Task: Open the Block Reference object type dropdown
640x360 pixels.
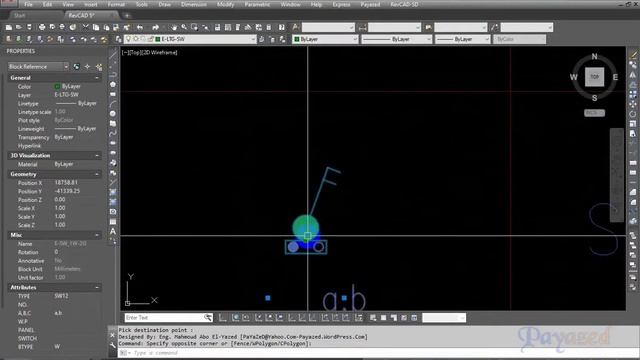Action: (x=66, y=67)
